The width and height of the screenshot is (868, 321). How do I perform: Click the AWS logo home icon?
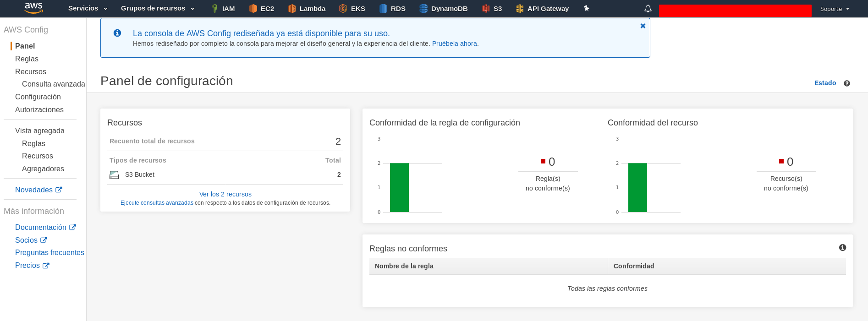[x=33, y=8]
